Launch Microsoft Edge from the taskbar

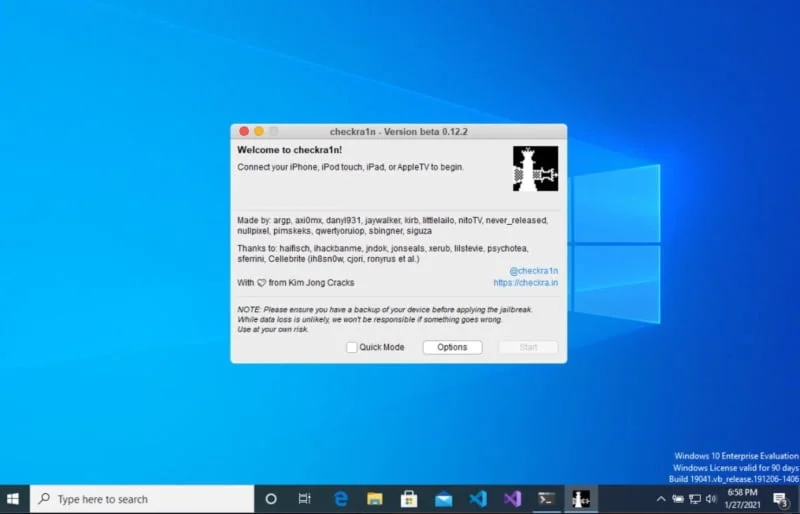340,499
